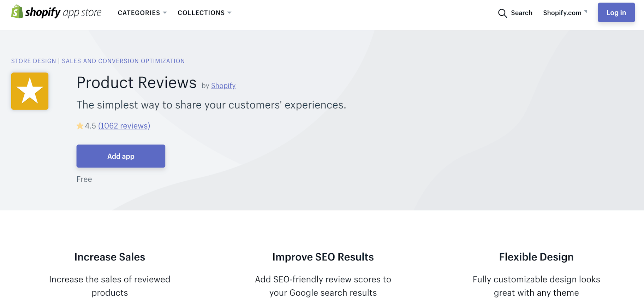Expand the caret next to COLLECTIONS
Image resolution: width=644 pixels, height=306 pixels.
click(229, 13)
